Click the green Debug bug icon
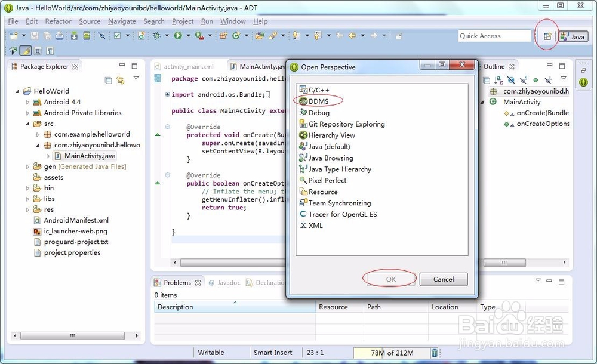The height and width of the screenshot is (364, 597). (156, 36)
